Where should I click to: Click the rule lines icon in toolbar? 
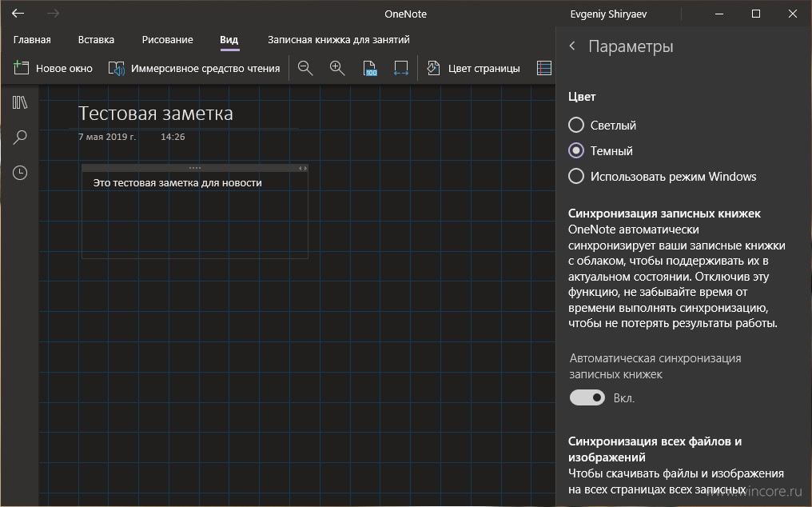tap(543, 69)
